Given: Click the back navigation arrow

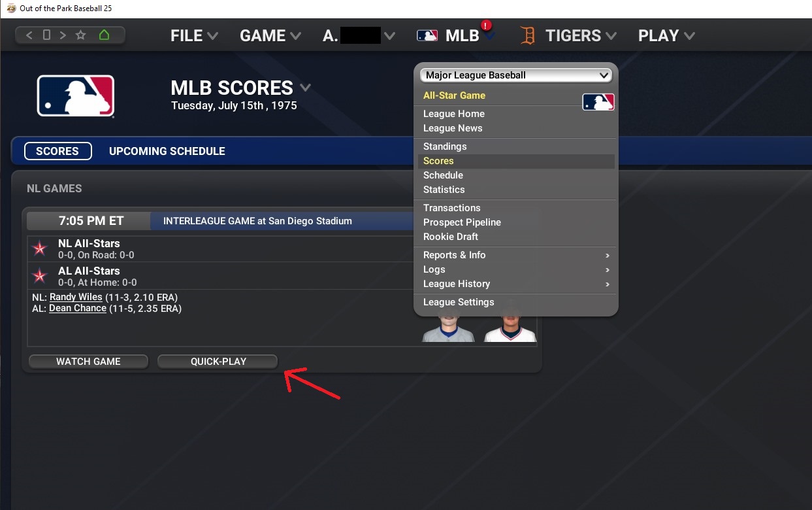Looking at the screenshot, I should coord(29,35).
